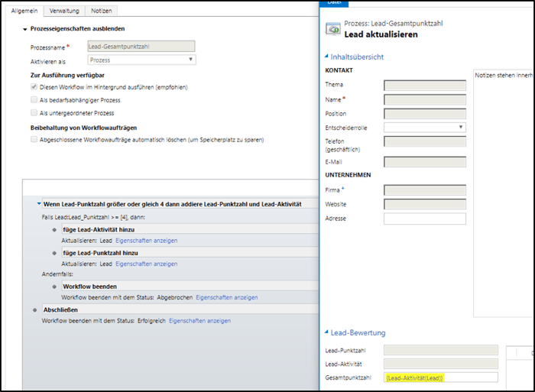Click the Firma input field

point(425,190)
